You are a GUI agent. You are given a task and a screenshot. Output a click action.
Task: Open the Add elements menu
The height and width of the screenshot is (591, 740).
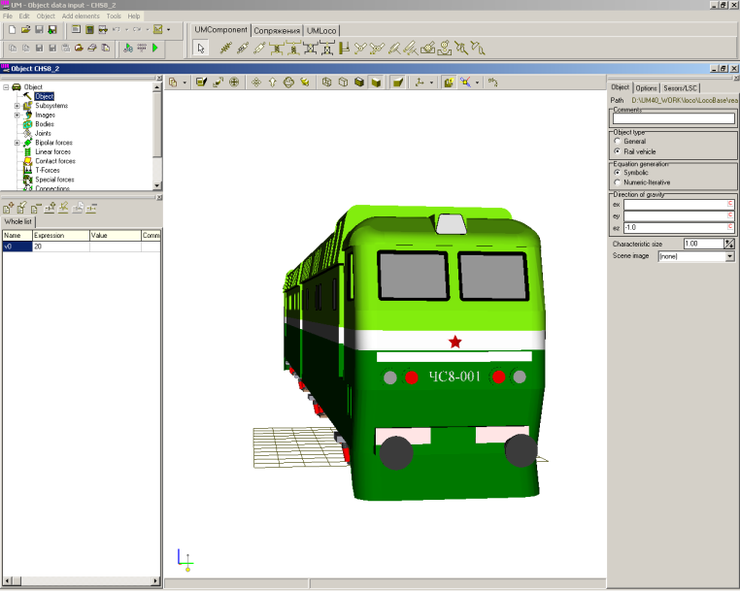point(81,16)
